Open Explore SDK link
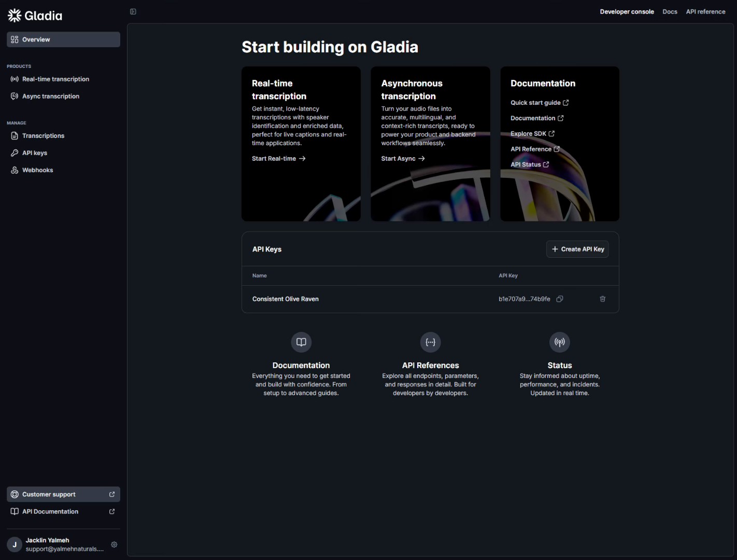This screenshot has width=737, height=560. click(533, 134)
